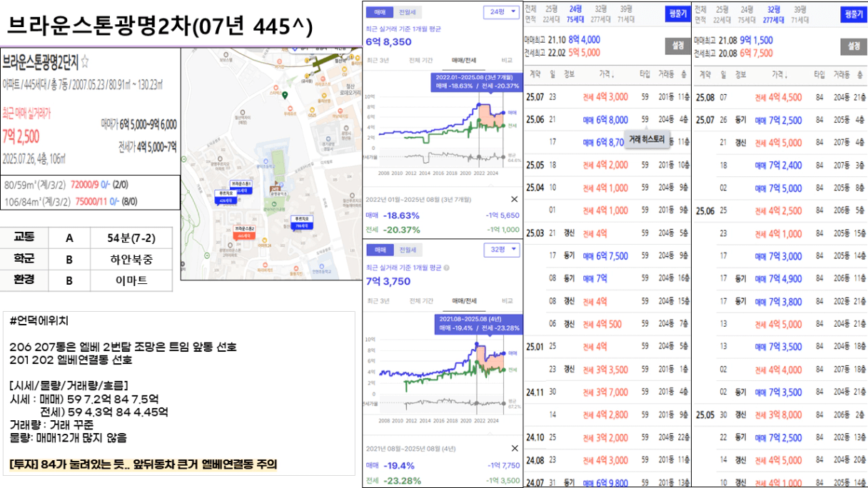This screenshot has height=488, width=868.
Task: Click the 전세 4억 3,000 row dated 25.07
Action: point(607,97)
